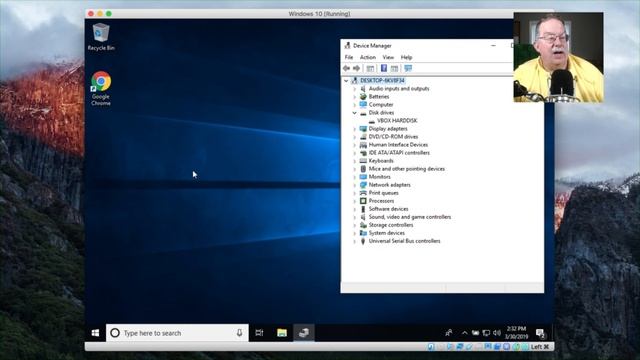Select the Software devices icon
Viewport: 640px width, 360px height.
click(363, 209)
